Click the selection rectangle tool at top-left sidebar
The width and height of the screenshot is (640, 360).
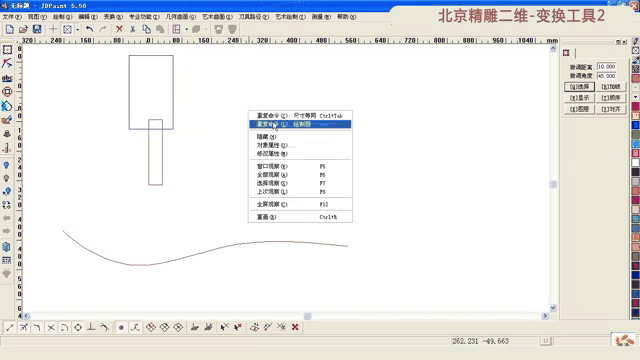pos(7,50)
